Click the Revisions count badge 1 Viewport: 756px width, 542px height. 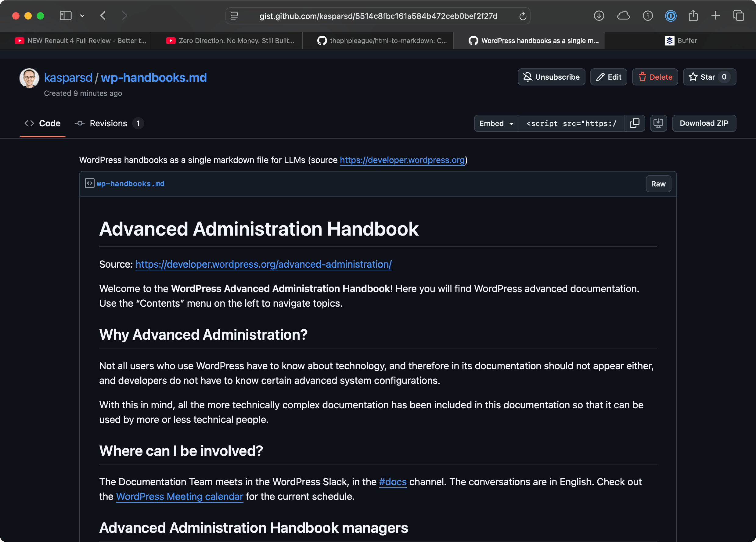pos(138,123)
